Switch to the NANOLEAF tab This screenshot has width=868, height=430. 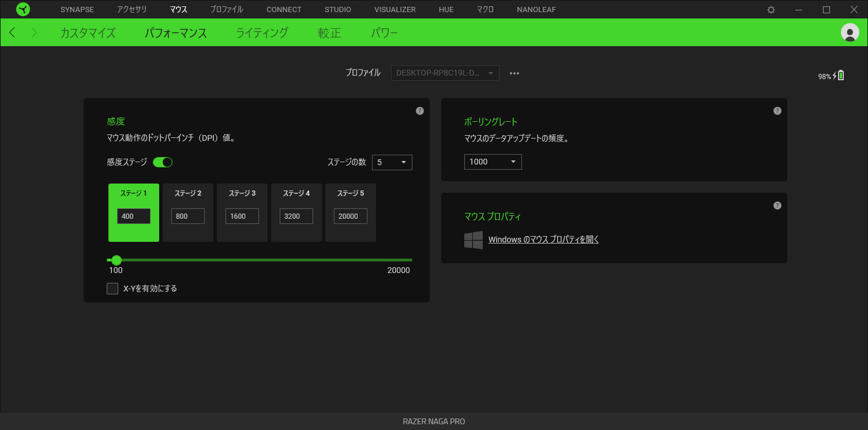tap(536, 10)
